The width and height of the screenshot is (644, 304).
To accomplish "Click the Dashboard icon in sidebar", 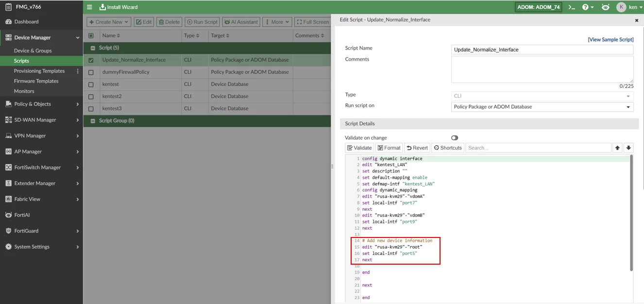I will click(x=8, y=22).
